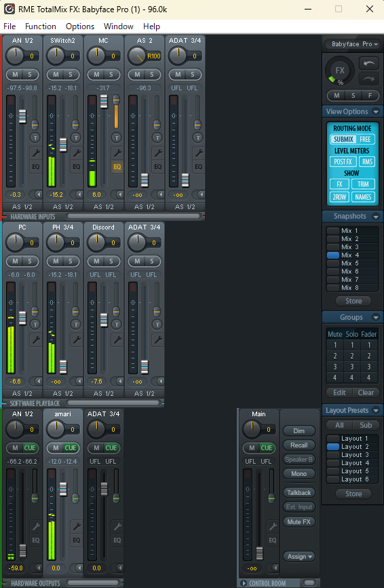Toggle CUE on the Main control room channel

(267, 447)
